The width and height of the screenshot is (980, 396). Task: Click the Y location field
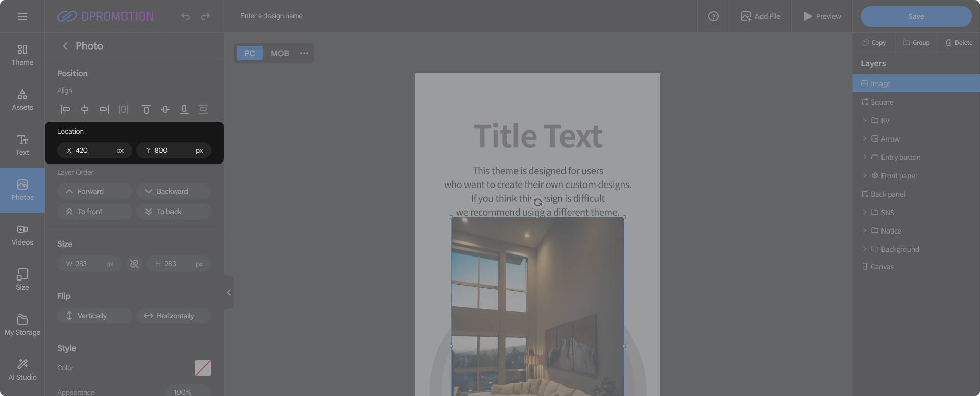[x=174, y=150]
